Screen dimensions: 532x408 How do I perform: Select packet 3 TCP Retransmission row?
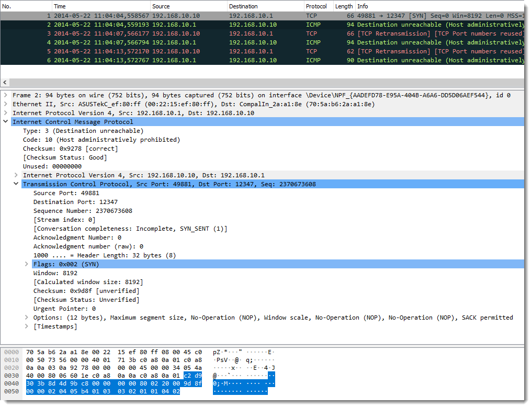[262, 33]
